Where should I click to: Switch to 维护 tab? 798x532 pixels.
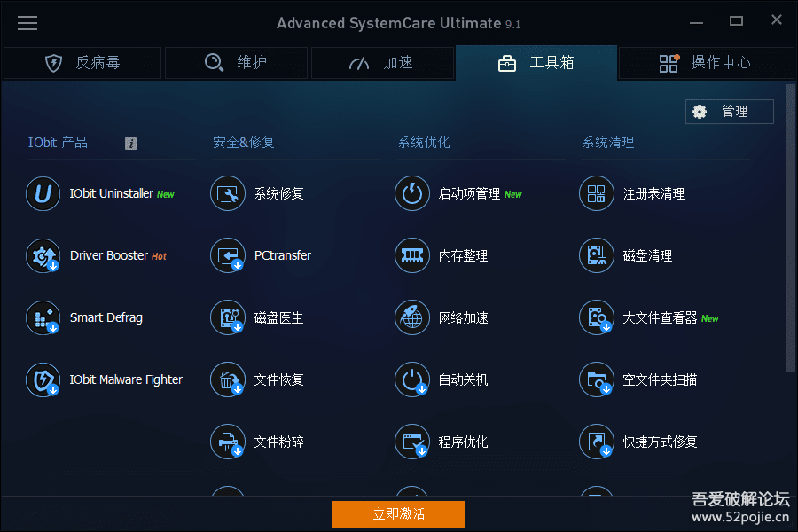236,63
